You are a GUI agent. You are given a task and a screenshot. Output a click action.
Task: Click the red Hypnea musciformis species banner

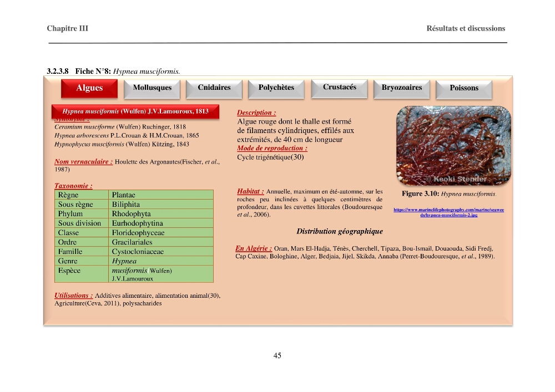tap(135, 111)
